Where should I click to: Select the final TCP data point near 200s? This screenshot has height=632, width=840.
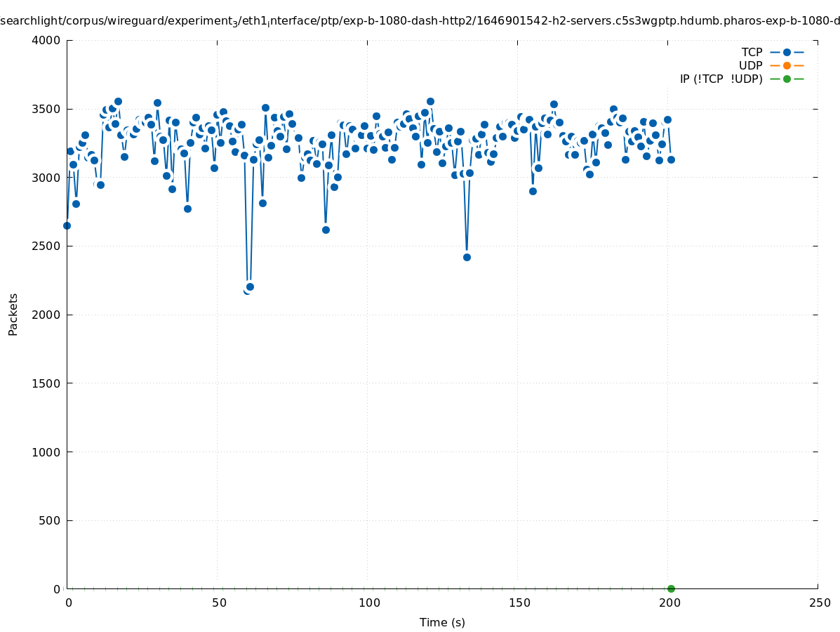pos(671,159)
